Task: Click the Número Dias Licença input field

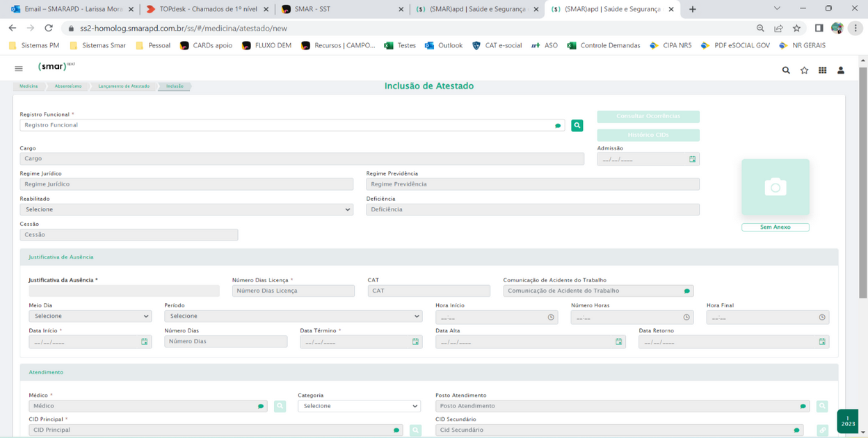Action: pyautogui.click(x=293, y=291)
